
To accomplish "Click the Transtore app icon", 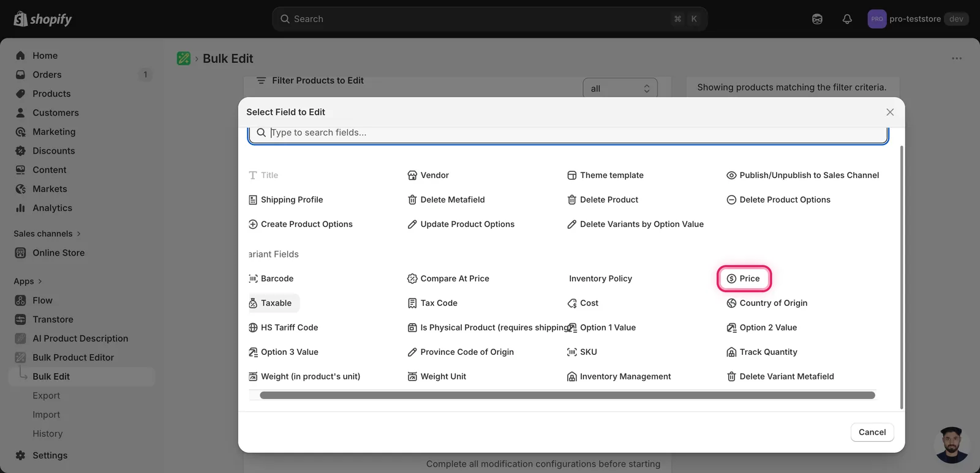I will (20, 319).
